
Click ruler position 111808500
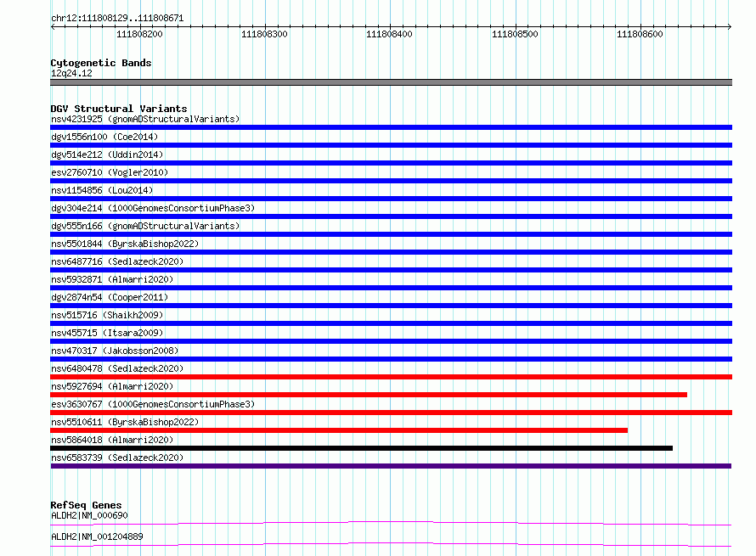(x=515, y=34)
